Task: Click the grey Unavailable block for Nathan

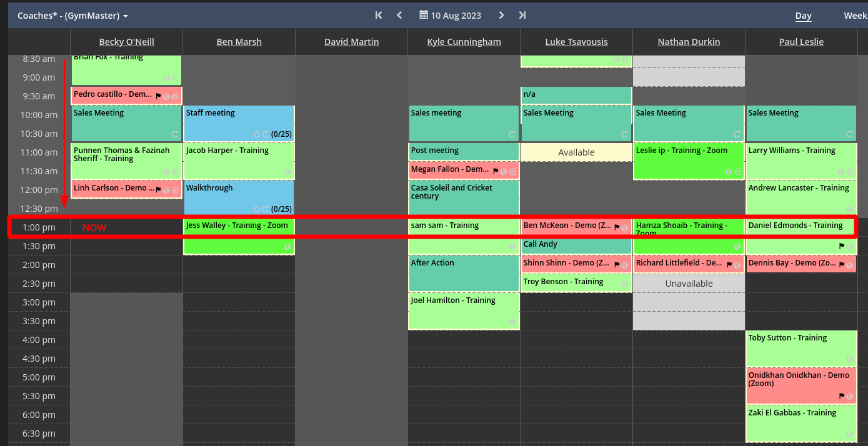Action: (689, 284)
